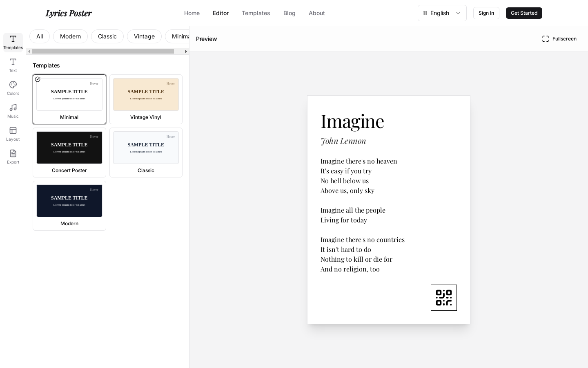Open the Templates sidebar panel
This screenshot has width=588, height=368.
(x=13, y=43)
